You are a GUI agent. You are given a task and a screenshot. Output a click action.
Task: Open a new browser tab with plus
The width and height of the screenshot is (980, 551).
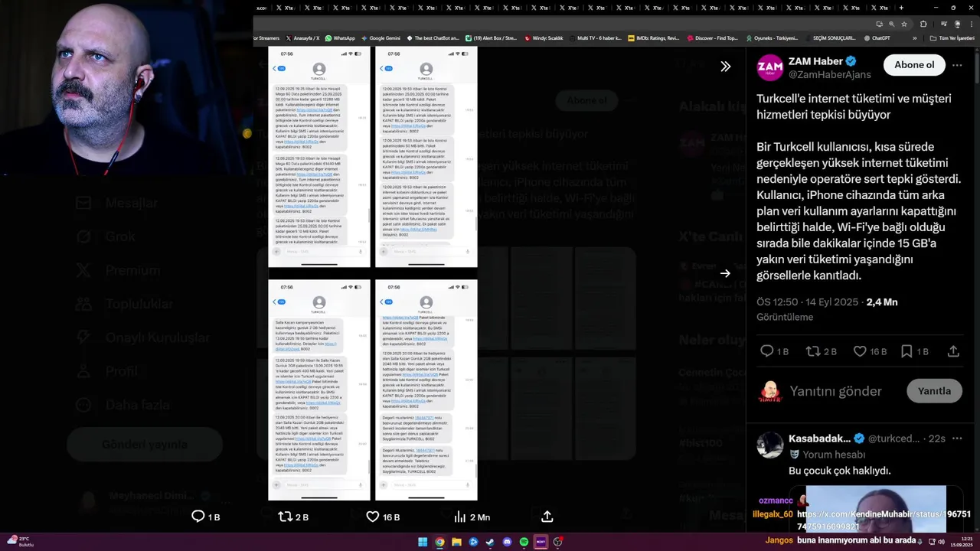pyautogui.click(x=901, y=8)
